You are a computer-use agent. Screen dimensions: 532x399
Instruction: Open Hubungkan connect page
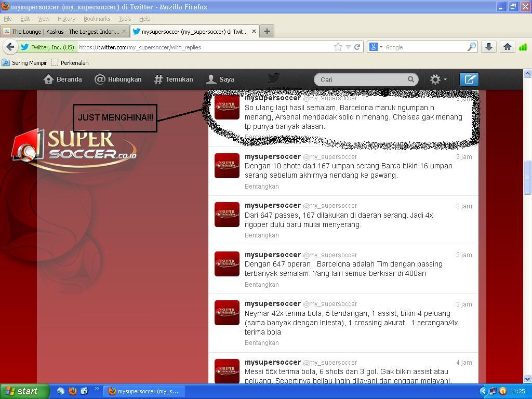[118, 79]
